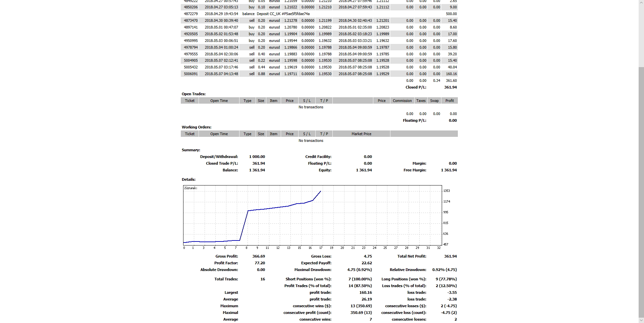This screenshot has width=644, height=323.
Task: Click the Equity label
Action: point(325,170)
